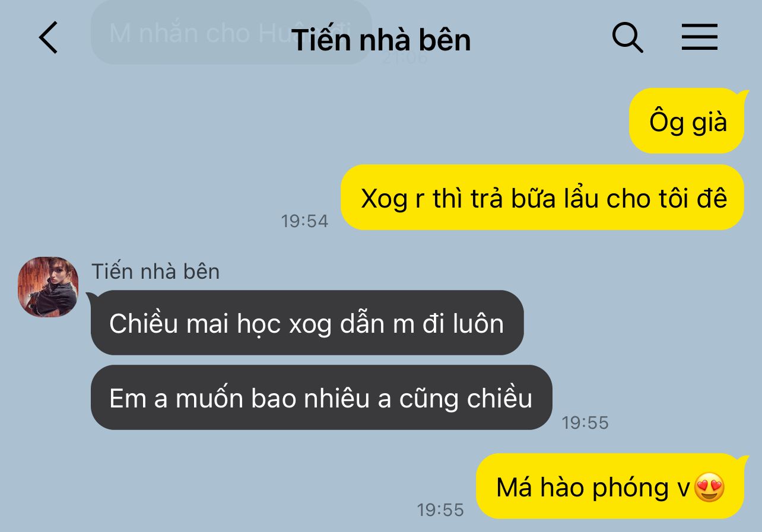This screenshot has width=762, height=532.
Task: Tap Tiến nhà bên's profile avatar
Action: 49,287
